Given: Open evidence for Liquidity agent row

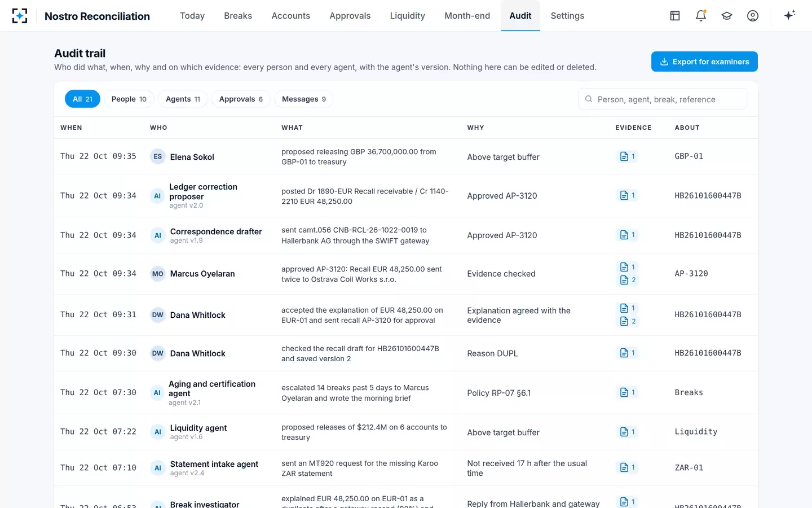Looking at the screenshot, I should (628, 432).
